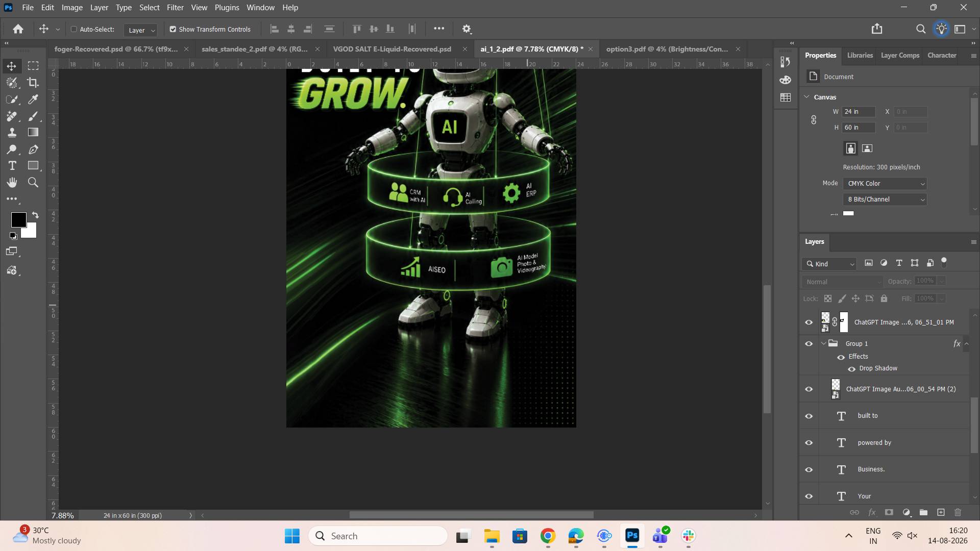
Task: Select the Zoom tool
Action: tap(33, 183)
